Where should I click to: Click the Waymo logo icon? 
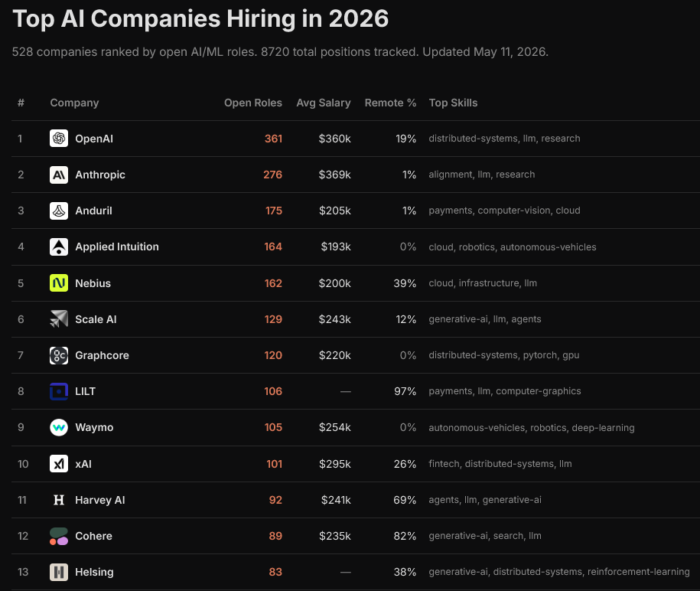coord(58,427)
